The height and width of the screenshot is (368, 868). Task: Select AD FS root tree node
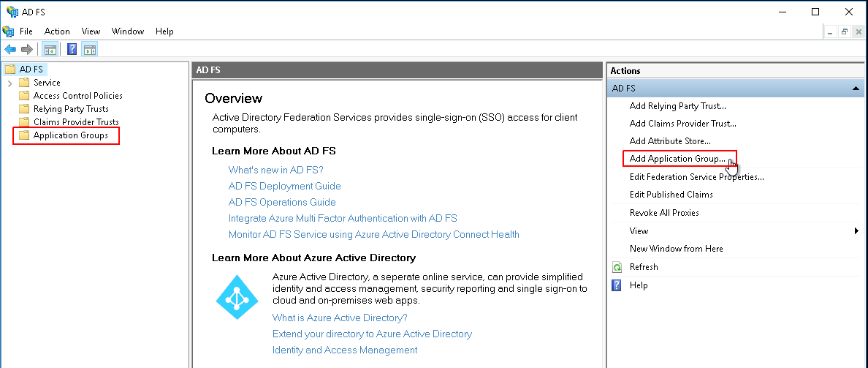pos(32,70)
